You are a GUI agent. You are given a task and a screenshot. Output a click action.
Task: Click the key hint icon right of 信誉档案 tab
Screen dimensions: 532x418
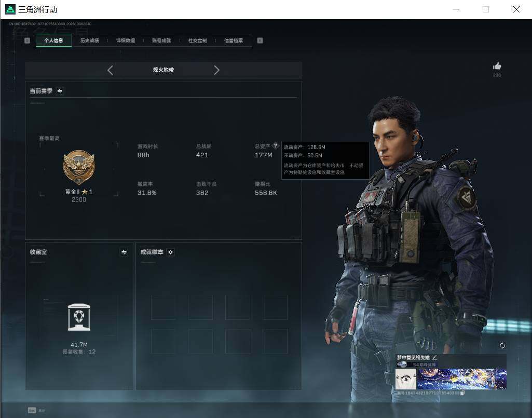coord(260,41)
